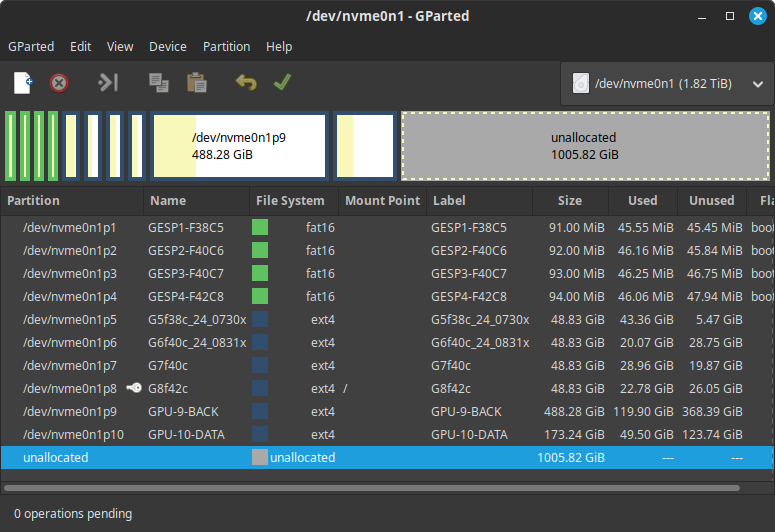Select the /dev/nvme0n1p6 partition row
This screenshot has width=775, height=532.
coord(387,342)
